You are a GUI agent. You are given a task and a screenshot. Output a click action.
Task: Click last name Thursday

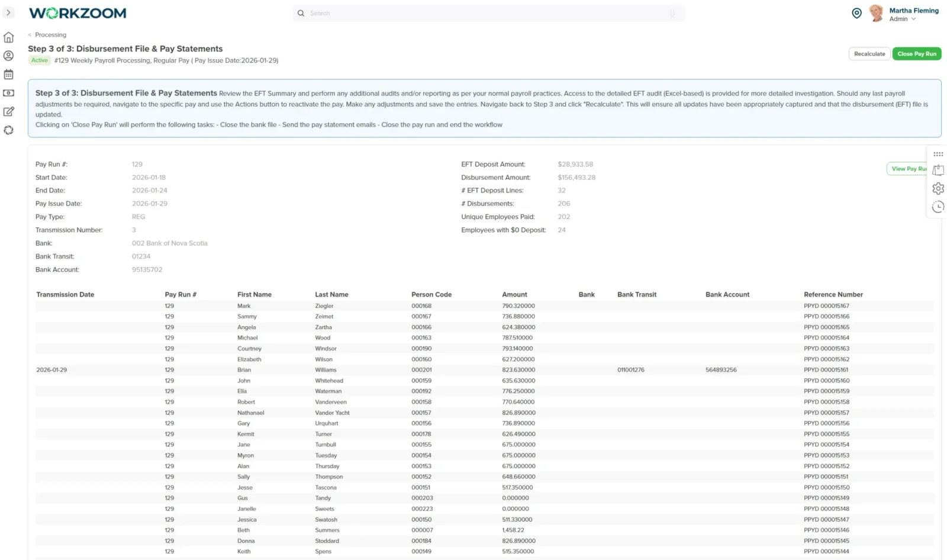point(327,466)
